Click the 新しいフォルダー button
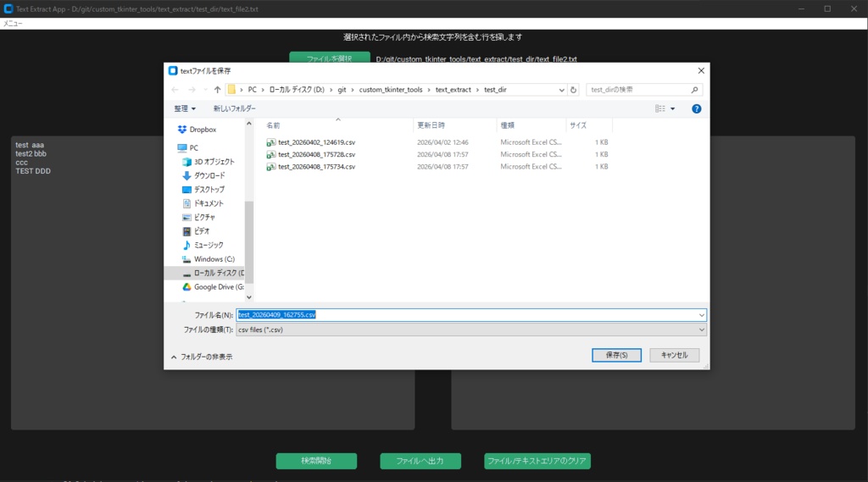The width and height of the screenshot is (868, 482). pos(234,109)
